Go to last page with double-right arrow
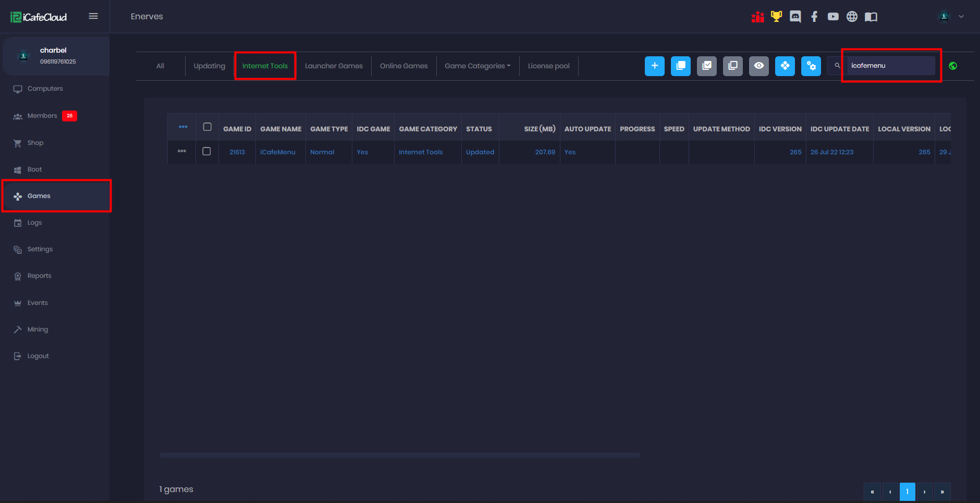Image resolution: width=980 pixels, height=503 pixels. coord(942,492)
